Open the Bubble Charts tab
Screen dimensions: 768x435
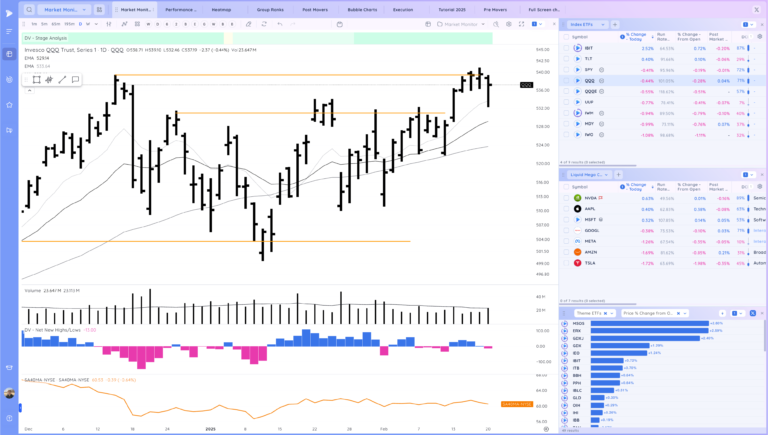362,9
